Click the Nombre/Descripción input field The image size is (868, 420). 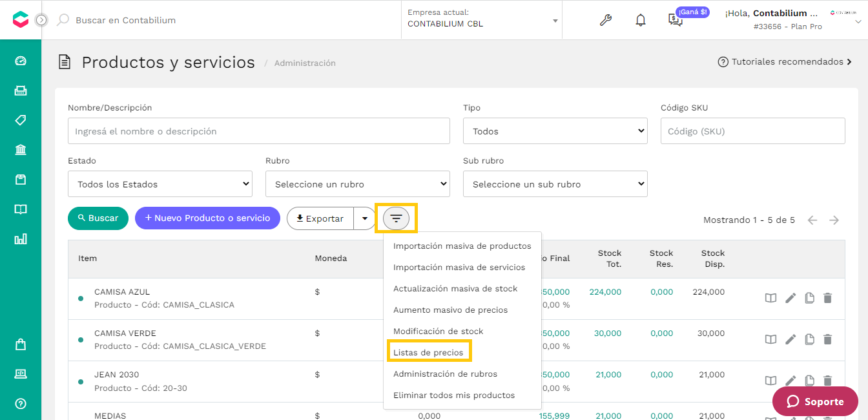click(259, 131)
